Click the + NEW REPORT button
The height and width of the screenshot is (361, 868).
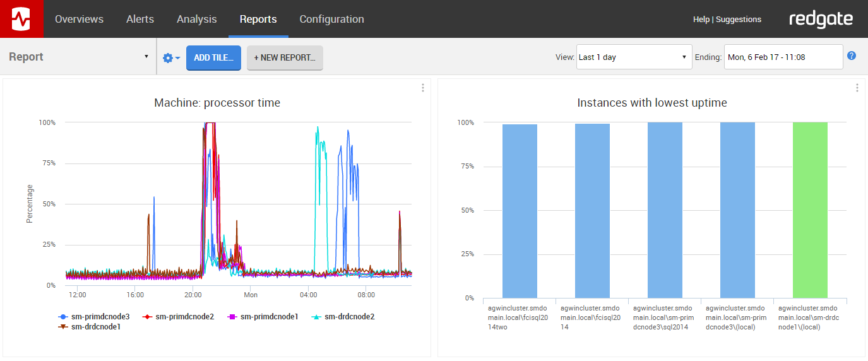[285, 58]
